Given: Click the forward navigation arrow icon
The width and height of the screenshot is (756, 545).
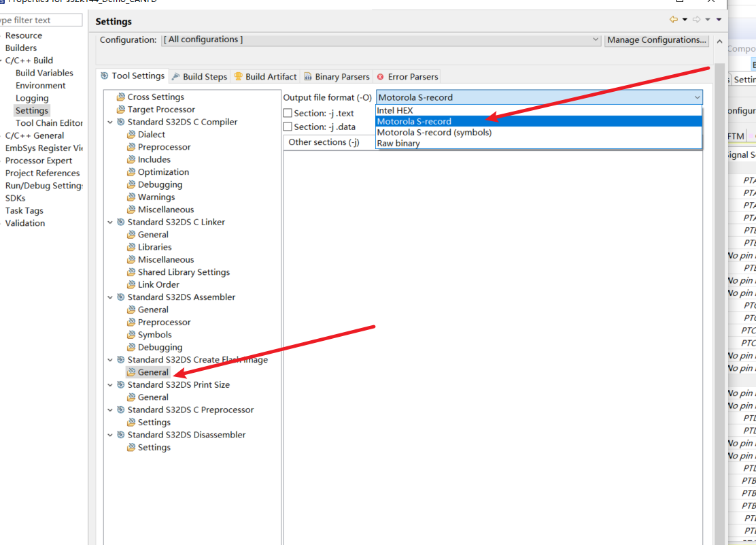Looking at the screenshot, I should [697, 19].
